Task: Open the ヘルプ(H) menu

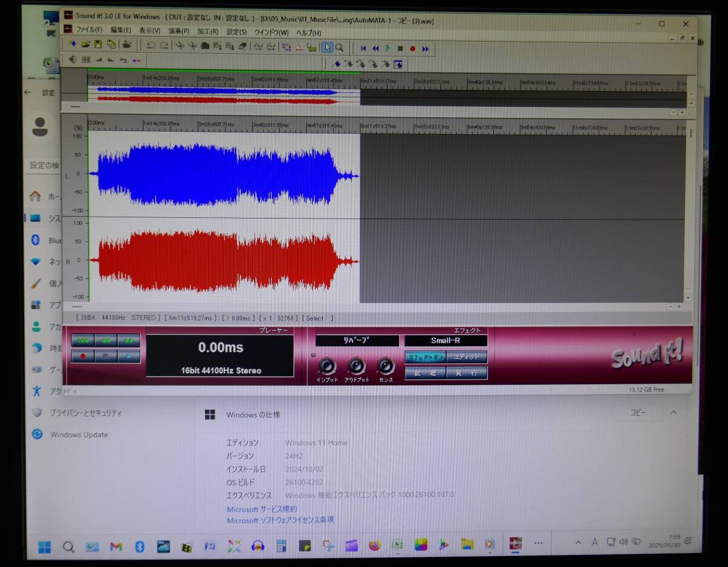Action: pyautogui.click(x=308, y=32)
